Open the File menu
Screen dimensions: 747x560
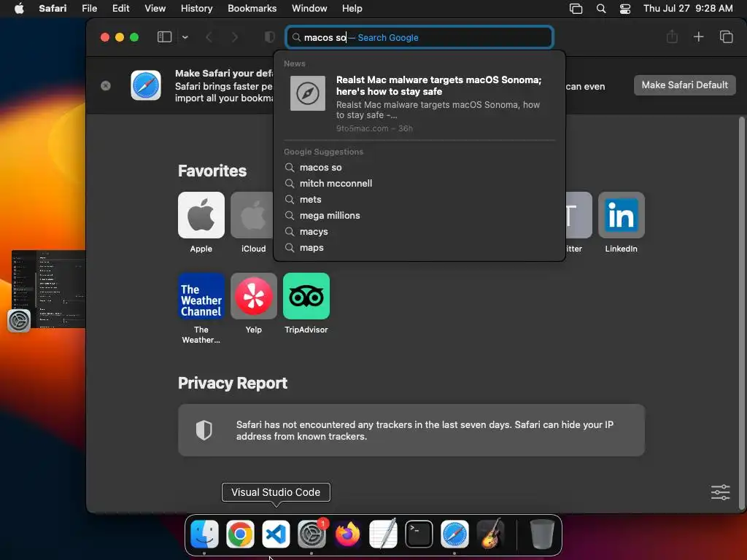(x=89, y=9)
